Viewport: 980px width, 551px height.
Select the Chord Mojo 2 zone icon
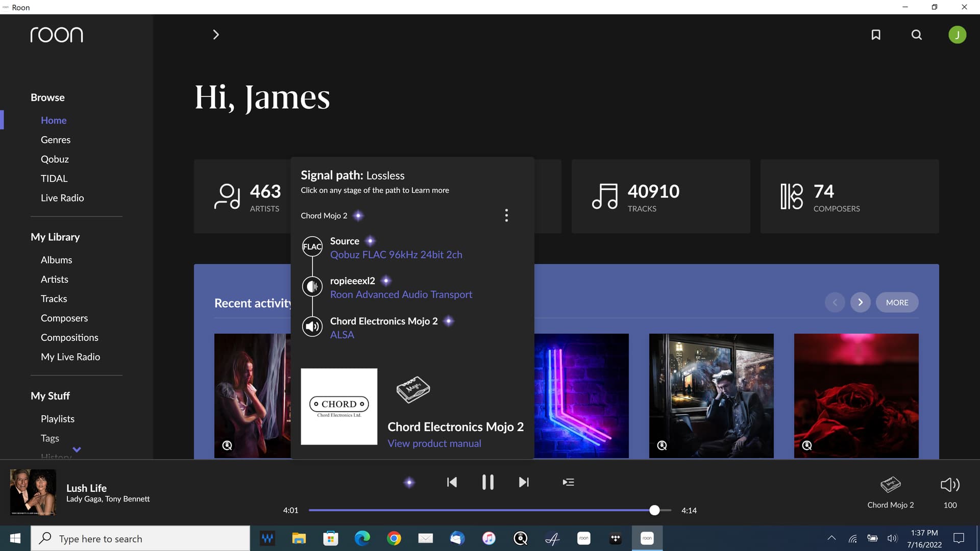pos(891,484)
